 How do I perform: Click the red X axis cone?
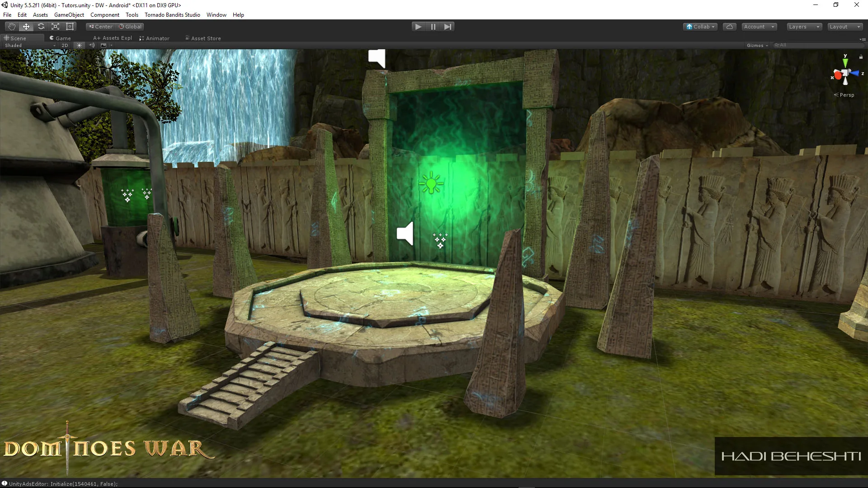tap(837, 75)
